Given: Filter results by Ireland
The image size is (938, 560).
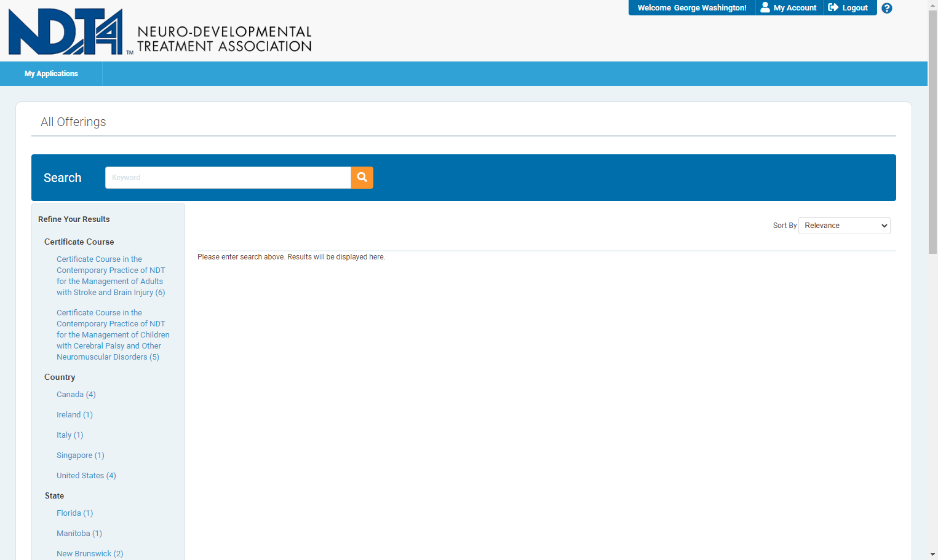Looking at the screenshot, I should tap(74, 415).
